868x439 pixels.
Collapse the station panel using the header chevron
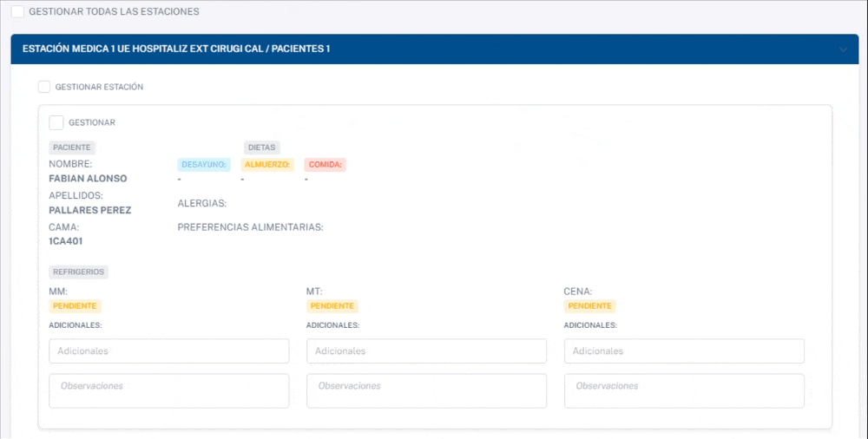pyautogui.click(x=843, y=49)
